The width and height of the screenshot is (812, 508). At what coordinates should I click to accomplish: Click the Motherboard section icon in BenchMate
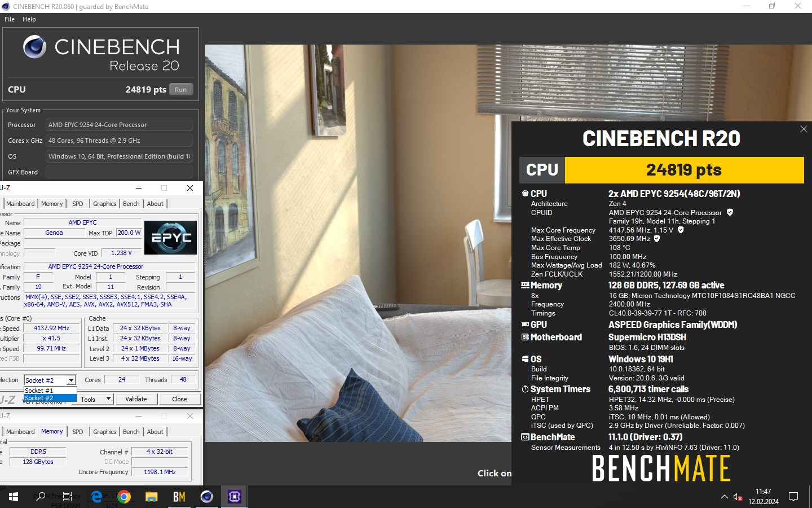click(x=525, y=337)
